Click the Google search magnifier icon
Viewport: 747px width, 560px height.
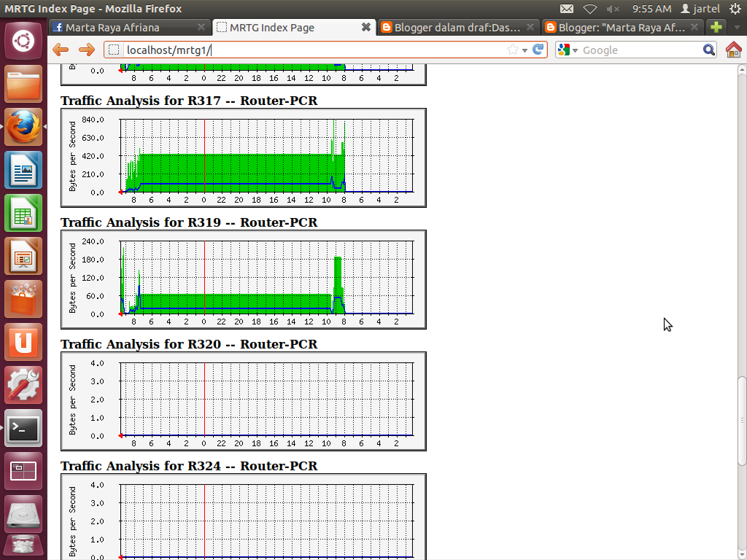[708, 50]
